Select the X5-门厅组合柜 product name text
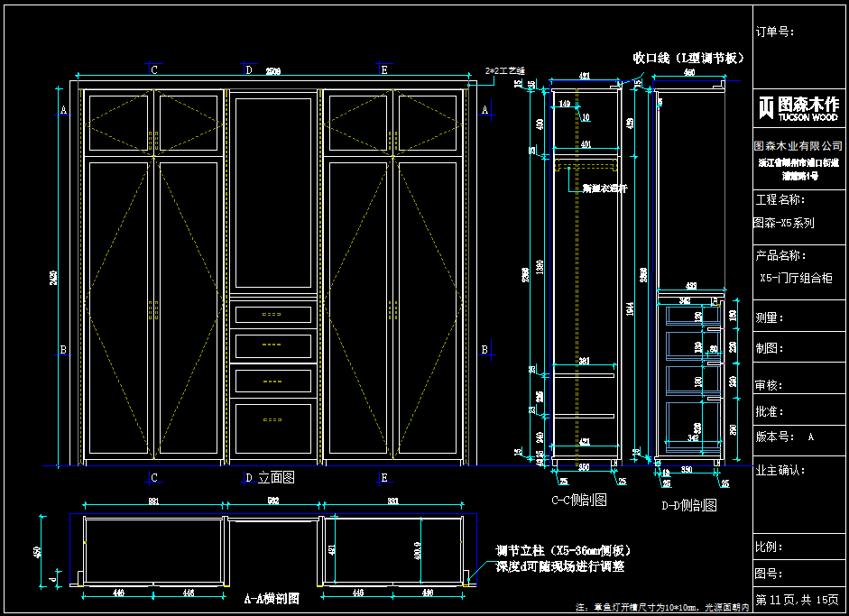This screenshot has width=849, height=616. (x=796, y=278)
